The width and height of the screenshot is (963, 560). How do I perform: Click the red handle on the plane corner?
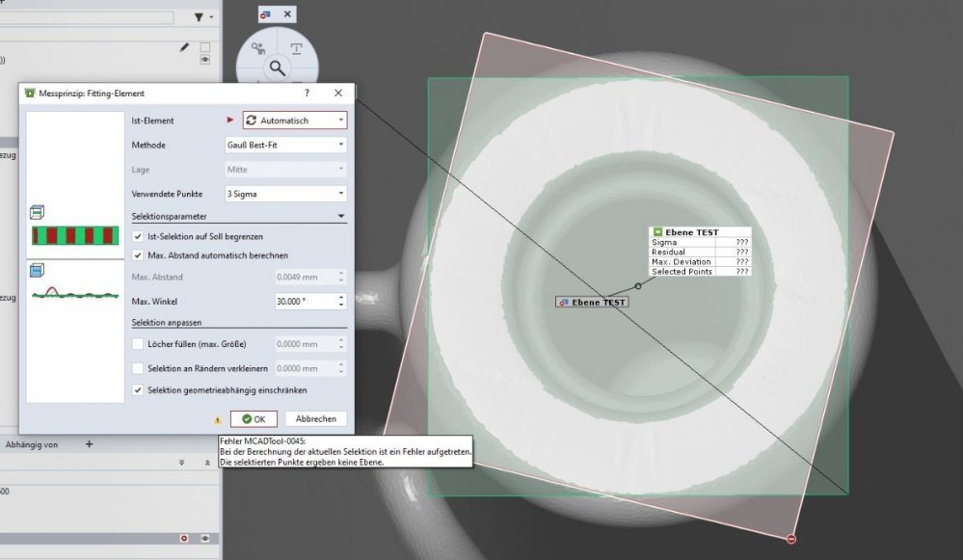[790, 539]
